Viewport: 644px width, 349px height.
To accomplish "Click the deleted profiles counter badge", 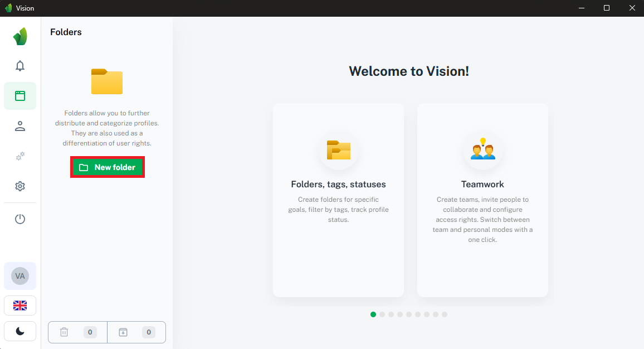I will pos(90,332).
